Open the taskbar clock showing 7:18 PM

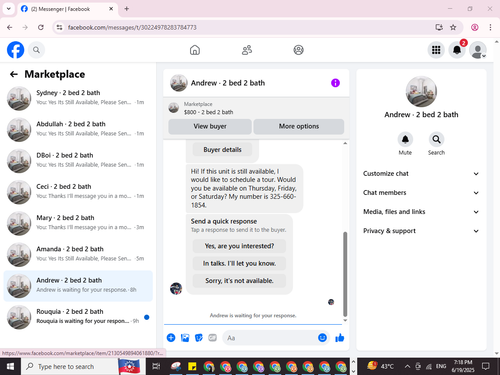[x=463, y=366]
